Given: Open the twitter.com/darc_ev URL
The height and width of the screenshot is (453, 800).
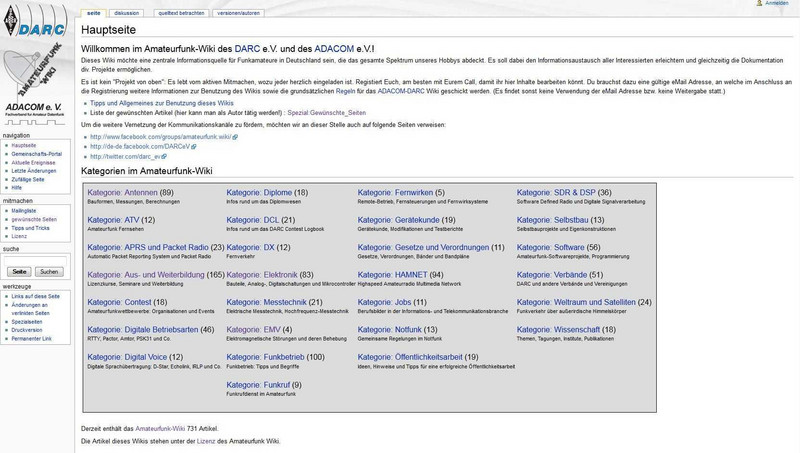Looking at the screenshot, I should point(126,157).
